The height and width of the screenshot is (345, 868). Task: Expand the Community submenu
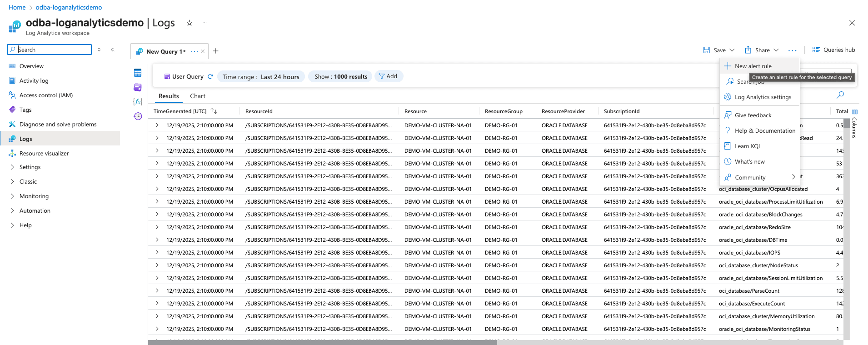click(x=759, y=177)
